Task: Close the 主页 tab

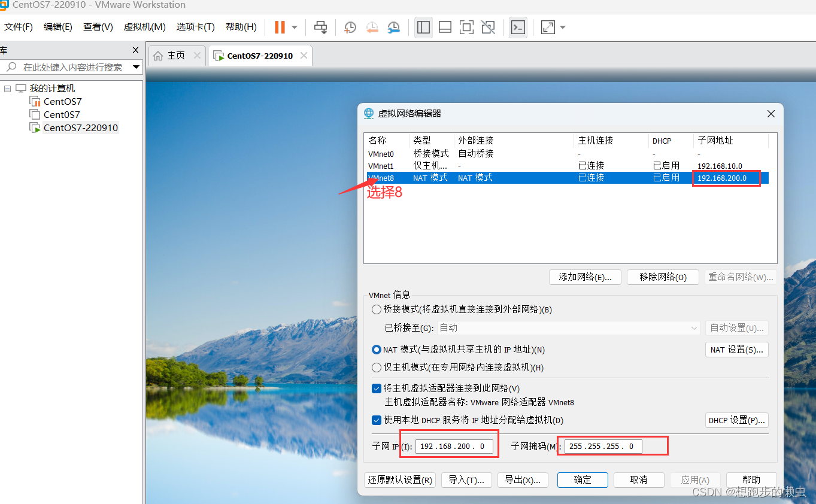Action: 196,56
